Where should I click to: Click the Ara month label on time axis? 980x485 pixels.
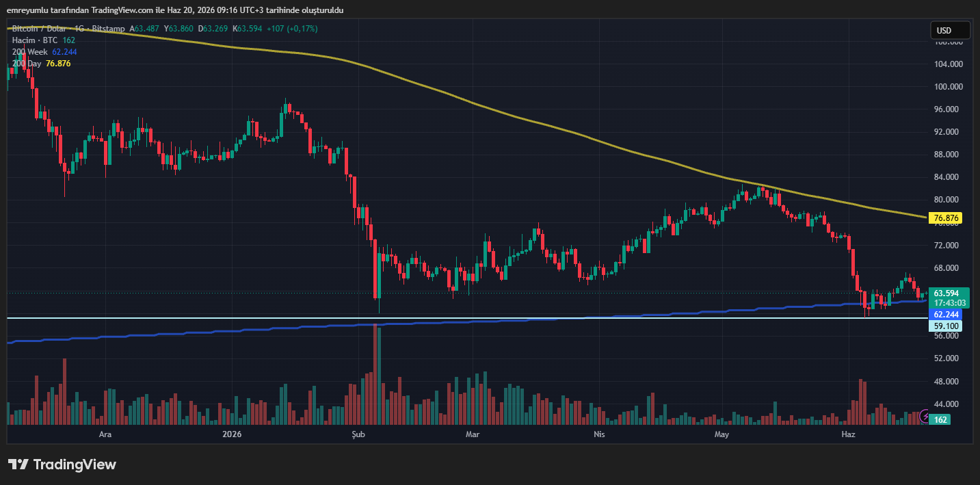[105, 434]
